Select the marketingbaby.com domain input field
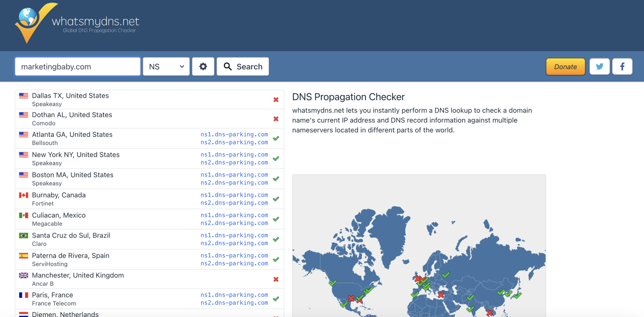The height and width of the screenshot is (317, 644). (77, 66)
